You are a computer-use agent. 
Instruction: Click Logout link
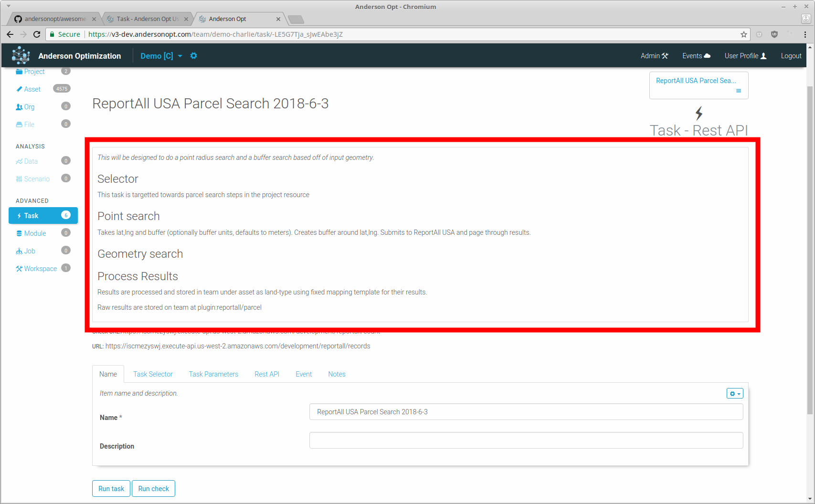(791, 56)
